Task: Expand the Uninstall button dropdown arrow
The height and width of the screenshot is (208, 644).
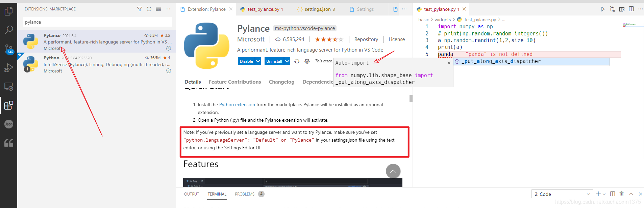Action: 287,61
